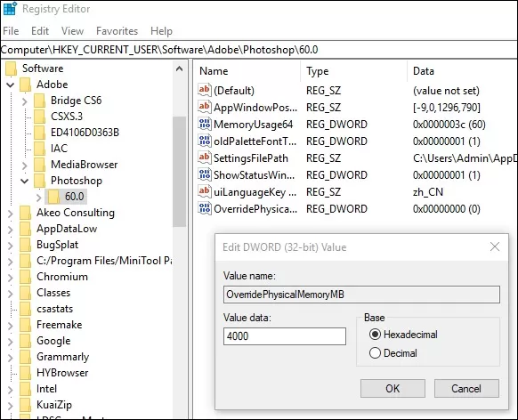Expand the Akeo Consulting key
The image size is (518, 420).
pos(11,213)
